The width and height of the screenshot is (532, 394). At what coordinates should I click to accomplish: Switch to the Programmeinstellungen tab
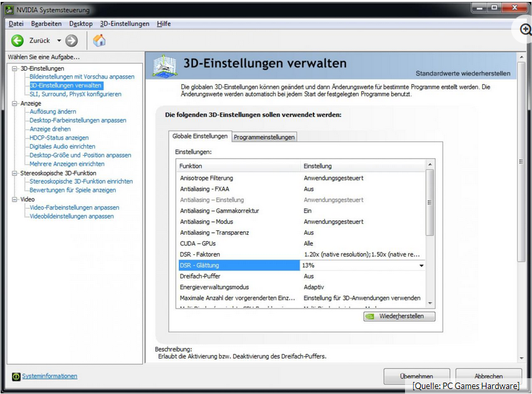coord(264,137)
